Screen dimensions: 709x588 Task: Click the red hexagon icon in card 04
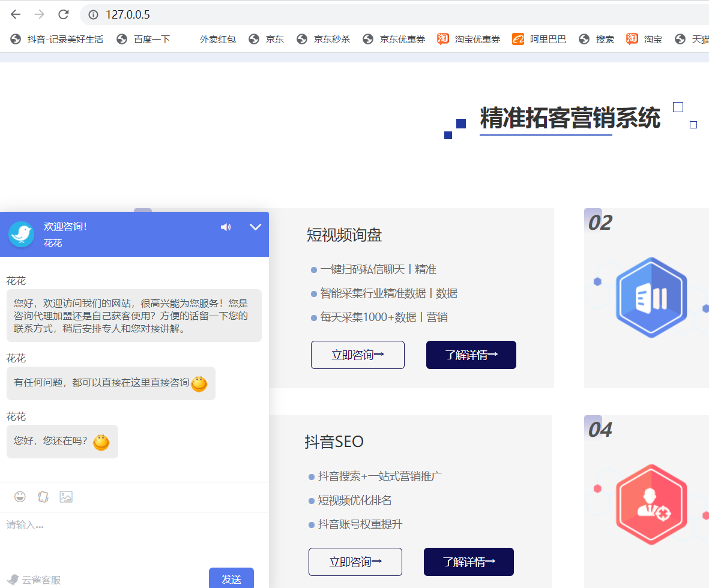pyautogui.click(x=651, y=504)
